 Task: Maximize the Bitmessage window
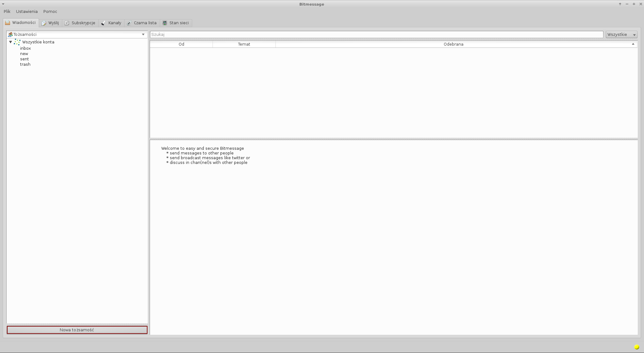tap(634, 4)
